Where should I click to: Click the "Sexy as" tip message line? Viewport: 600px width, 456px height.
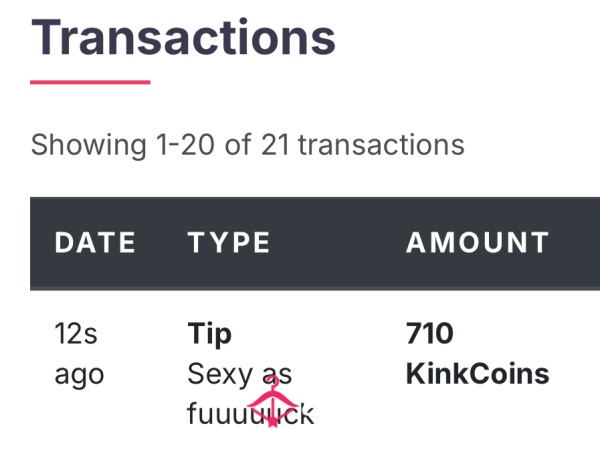[240, 374]
